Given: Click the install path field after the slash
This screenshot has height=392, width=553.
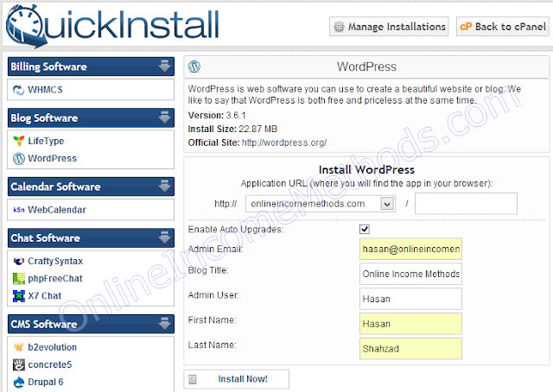Looking at the screenshot, I should 466,204.
